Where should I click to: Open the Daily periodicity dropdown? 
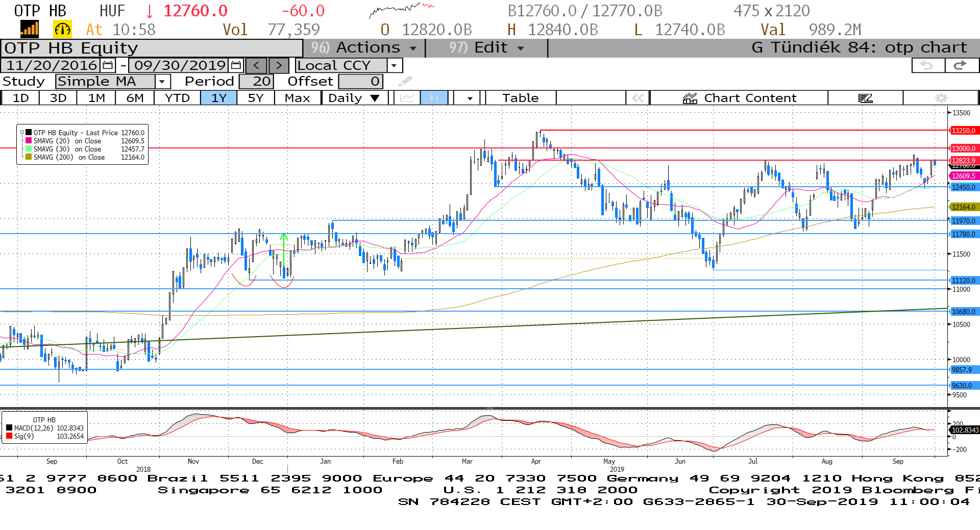point(354,98)
